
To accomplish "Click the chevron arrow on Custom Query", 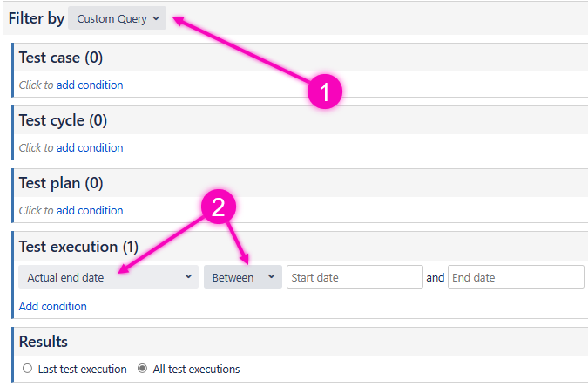I will tap(155, 18).
